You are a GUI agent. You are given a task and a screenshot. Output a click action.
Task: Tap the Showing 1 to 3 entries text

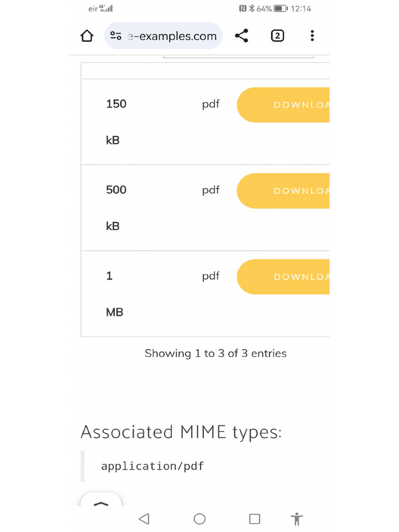coord(216,353)
